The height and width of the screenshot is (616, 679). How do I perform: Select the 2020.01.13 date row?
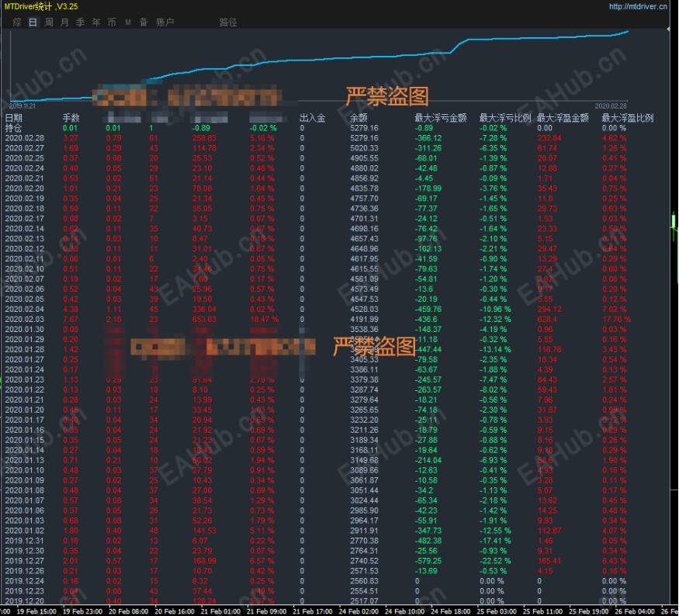[x=25, y=460]
